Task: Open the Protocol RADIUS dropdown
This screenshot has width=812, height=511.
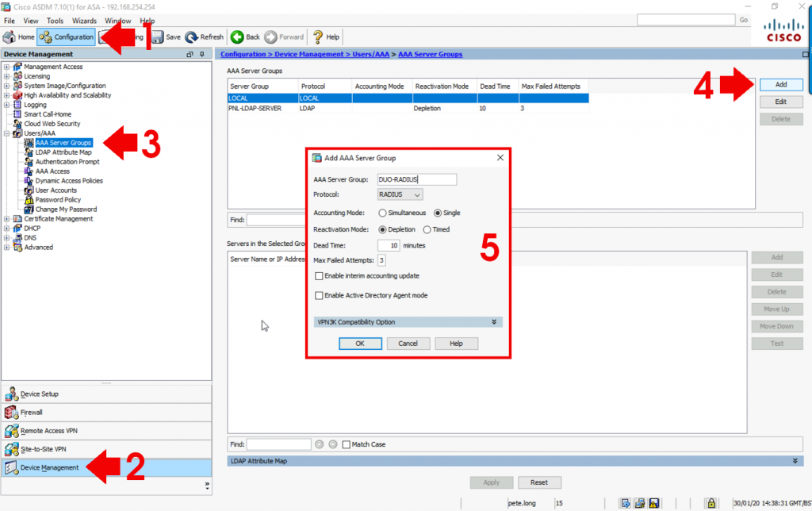Action: pyautogui.click(x=400, y=194)
